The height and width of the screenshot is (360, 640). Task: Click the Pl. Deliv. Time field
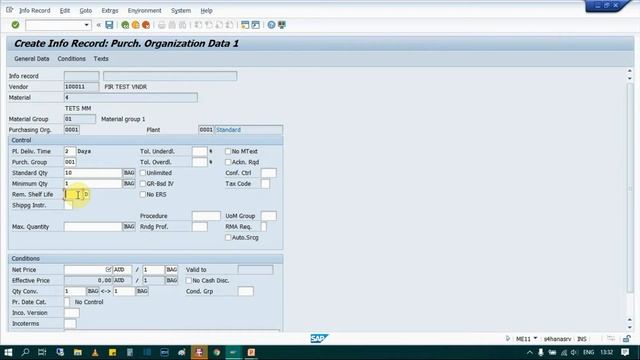click(x=70, y=151)
